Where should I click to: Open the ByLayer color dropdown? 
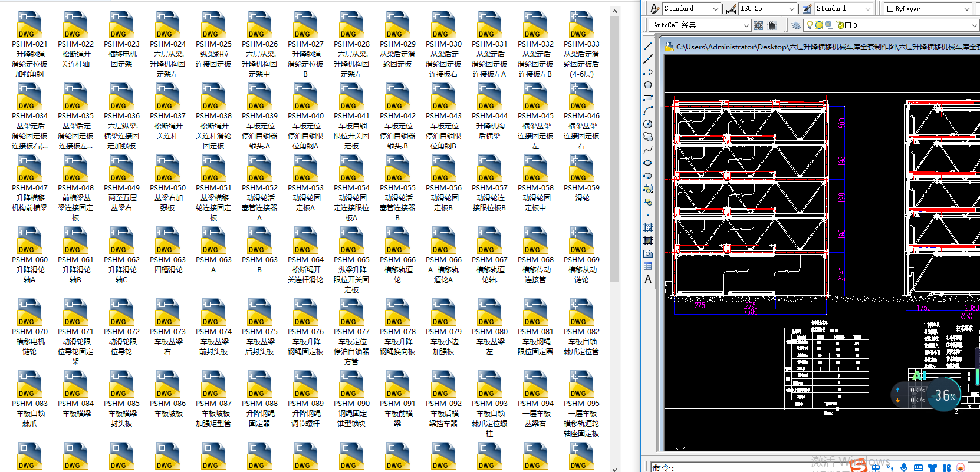[x=928, y=9]
